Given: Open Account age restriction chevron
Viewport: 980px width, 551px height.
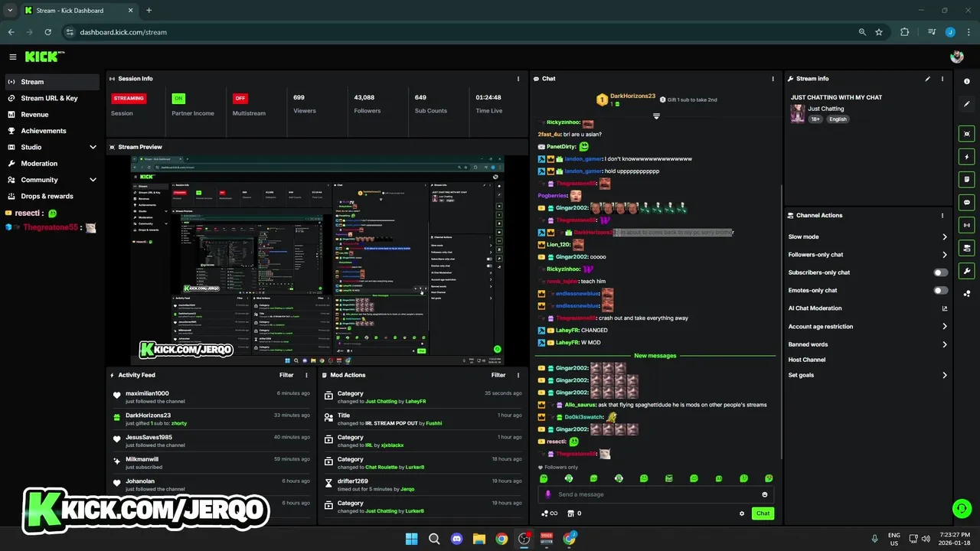Looking at the screenshot, I should (945, 327).
